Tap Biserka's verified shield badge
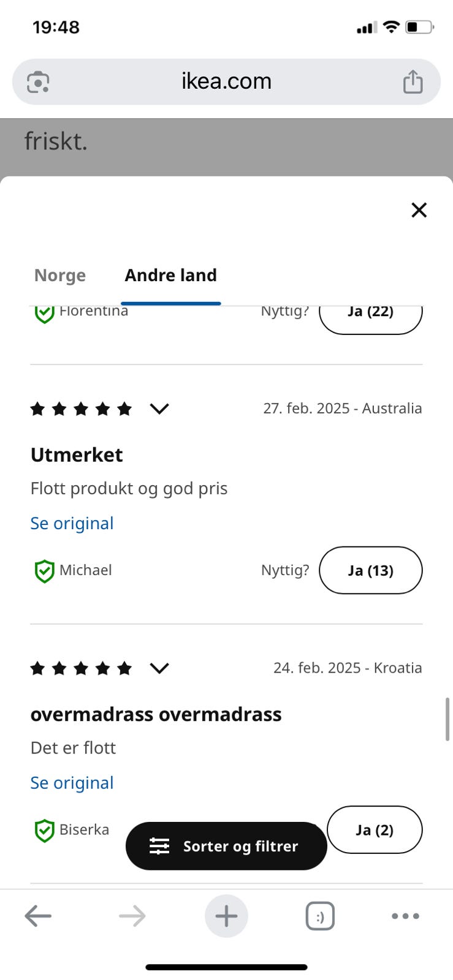 pos(44,831)
